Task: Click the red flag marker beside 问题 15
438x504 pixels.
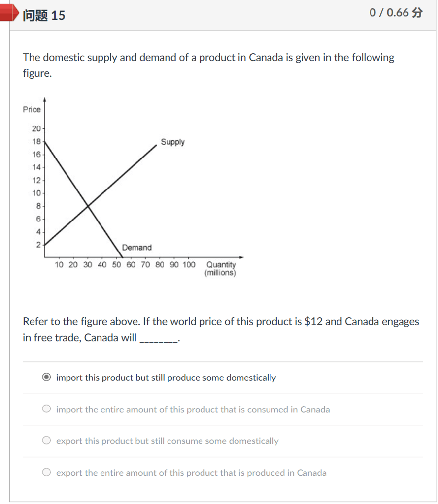Action: click(x=9, y=14)
